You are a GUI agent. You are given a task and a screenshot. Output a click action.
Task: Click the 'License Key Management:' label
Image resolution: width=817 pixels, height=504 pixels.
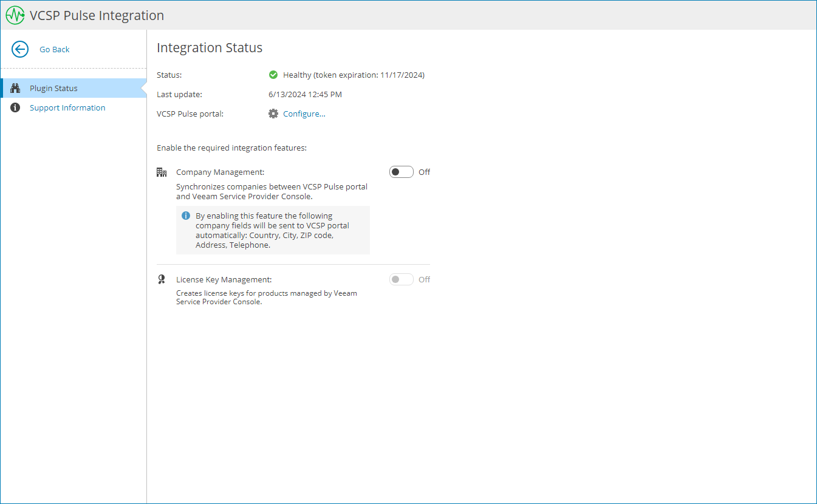pos(224,279)
